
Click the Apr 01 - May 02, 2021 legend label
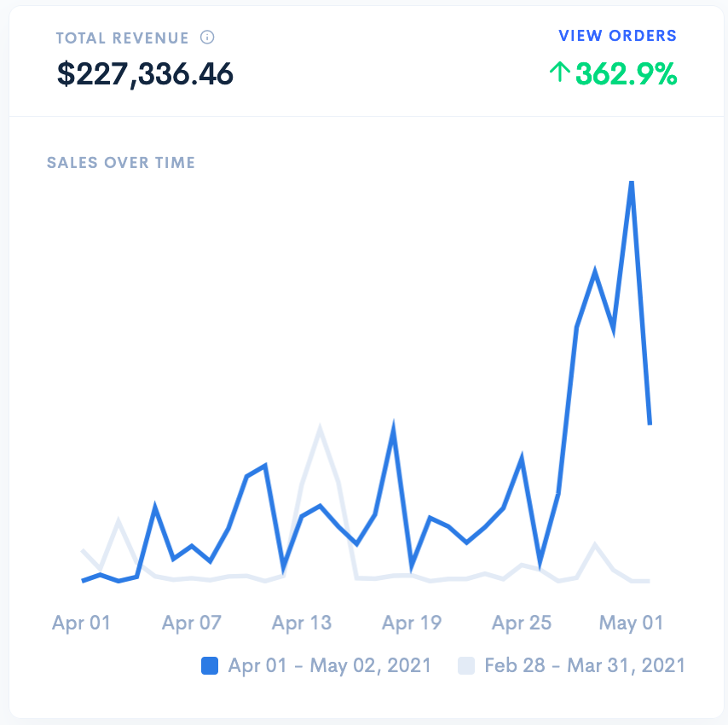(x=329, y=665)
